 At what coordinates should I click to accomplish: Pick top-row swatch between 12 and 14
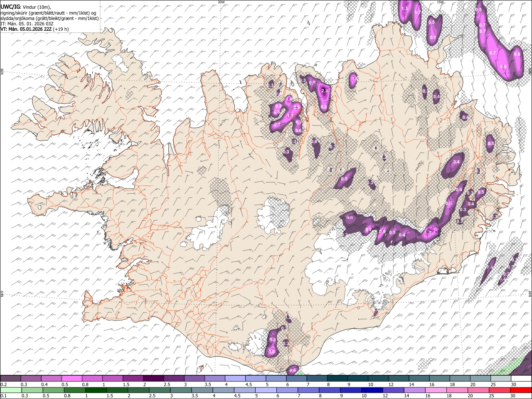tap(398, 379)
